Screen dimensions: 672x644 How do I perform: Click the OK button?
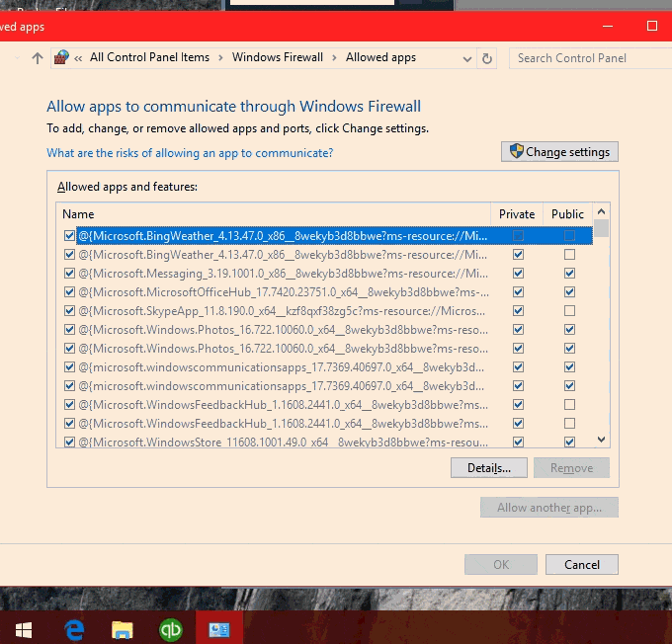click(501, 564)
